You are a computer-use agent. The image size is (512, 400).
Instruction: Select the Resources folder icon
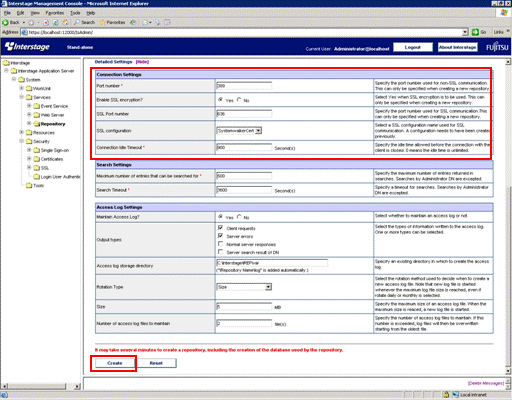point(29,132)
